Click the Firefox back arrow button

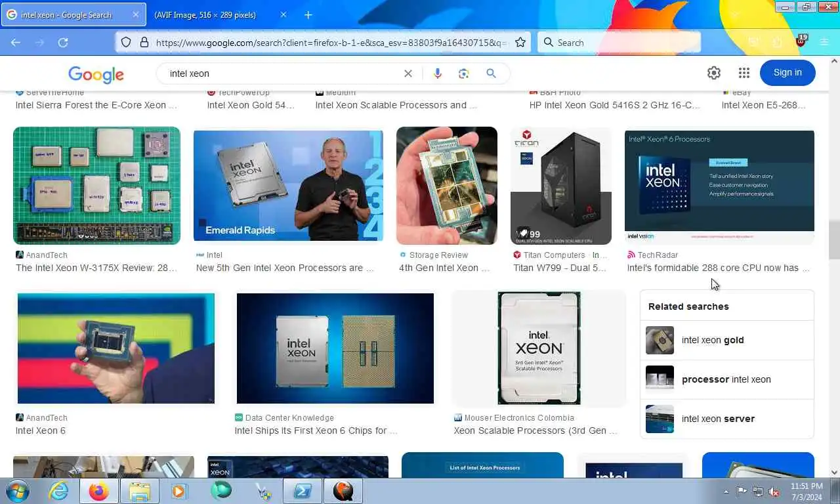16,43
